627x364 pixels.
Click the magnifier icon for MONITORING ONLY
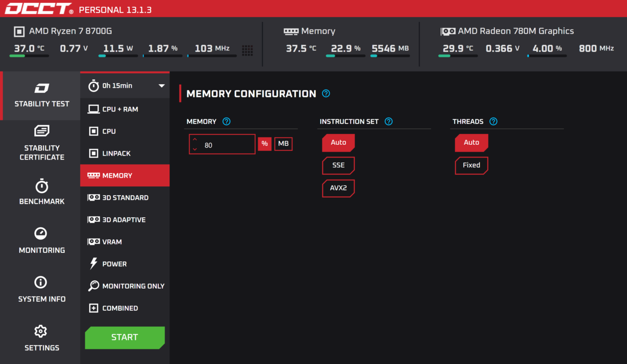tap(94, 286)
